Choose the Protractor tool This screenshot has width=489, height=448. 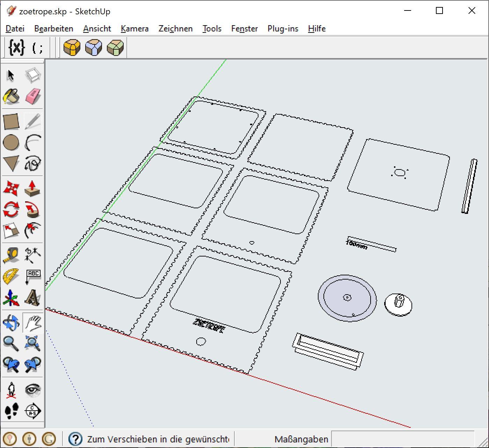[x=11, y=276]
